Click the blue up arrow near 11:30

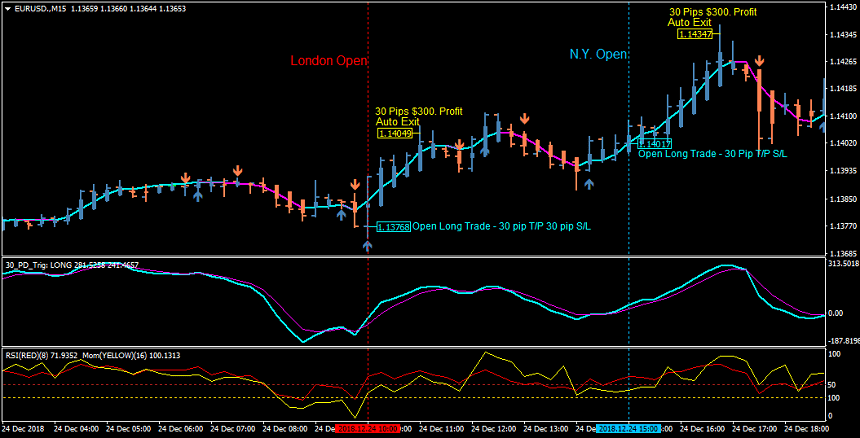pyautogui.click(x=485, y=151)
